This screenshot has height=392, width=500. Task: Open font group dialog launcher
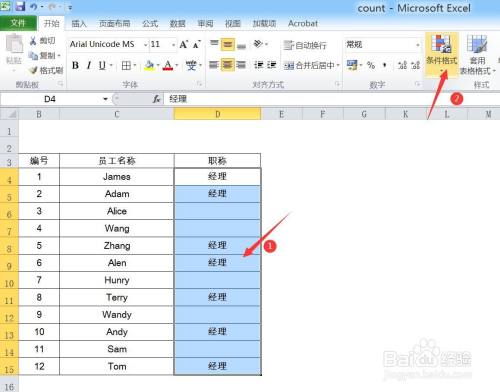[199, 84]
